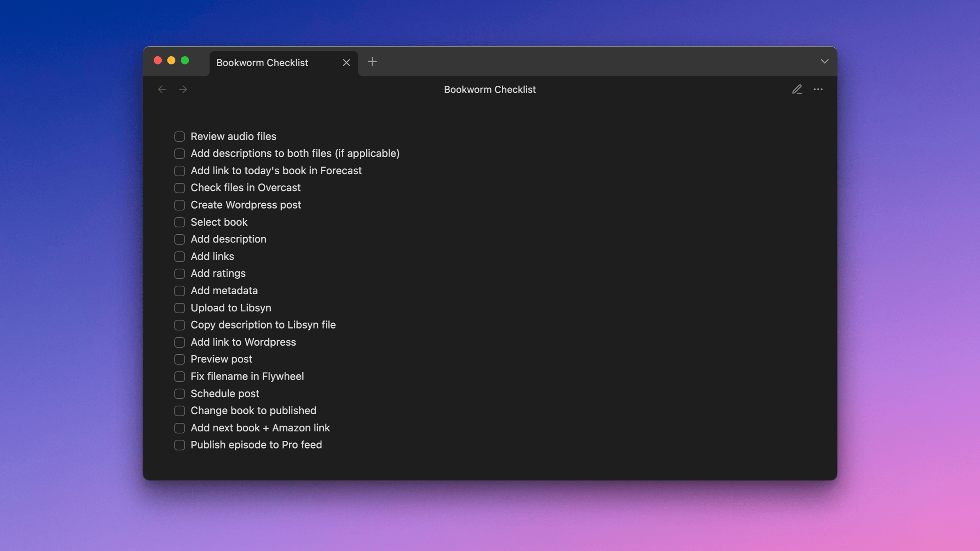The width and height of the screenshot is (980, 551).
Task: Switch to edit mode with pencil icon
Action: coord(797,89)
